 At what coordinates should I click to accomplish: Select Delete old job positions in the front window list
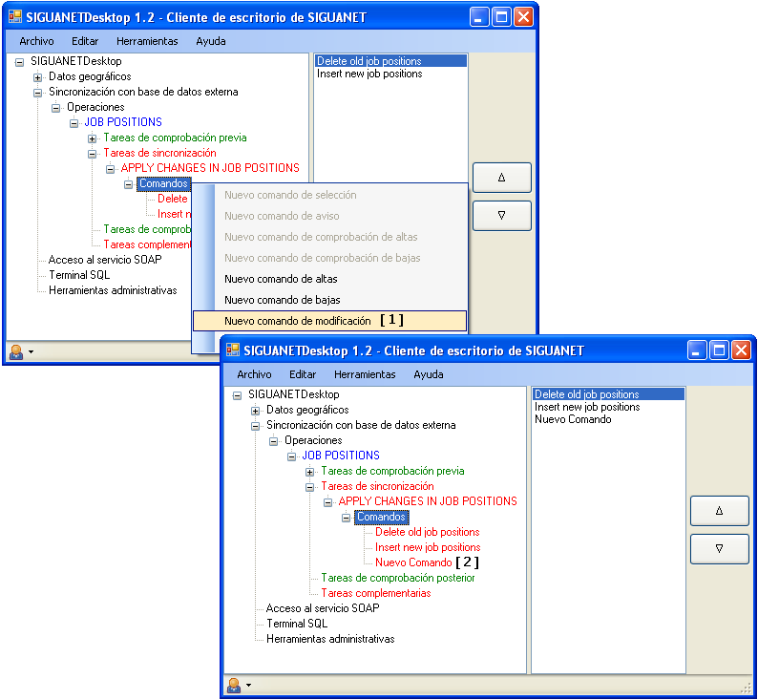pyautogui.click(x=608, y=394)
